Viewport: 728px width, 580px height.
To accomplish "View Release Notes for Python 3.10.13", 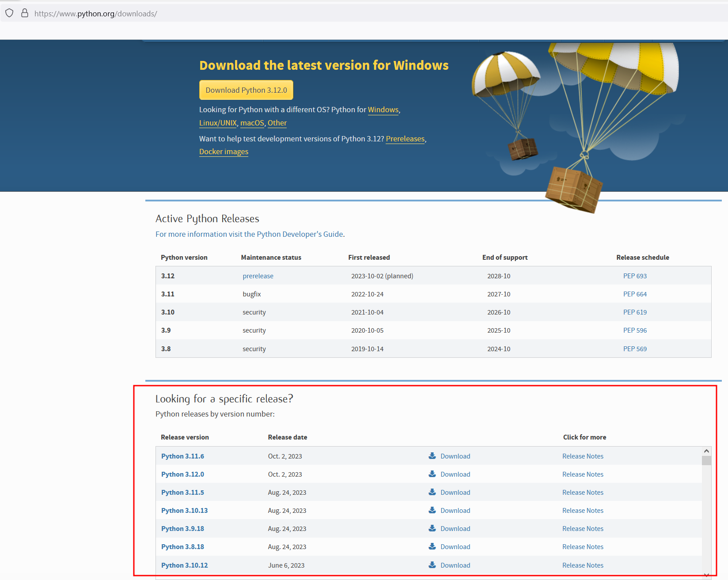I will (583, 511).
